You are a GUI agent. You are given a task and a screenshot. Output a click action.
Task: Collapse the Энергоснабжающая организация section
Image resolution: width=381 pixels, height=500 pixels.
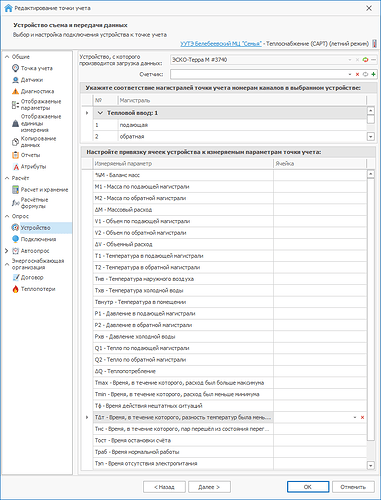point(7,264)
